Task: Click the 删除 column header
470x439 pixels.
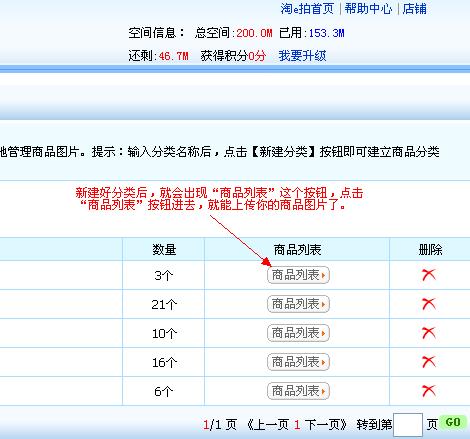Action: click(430, 250)
